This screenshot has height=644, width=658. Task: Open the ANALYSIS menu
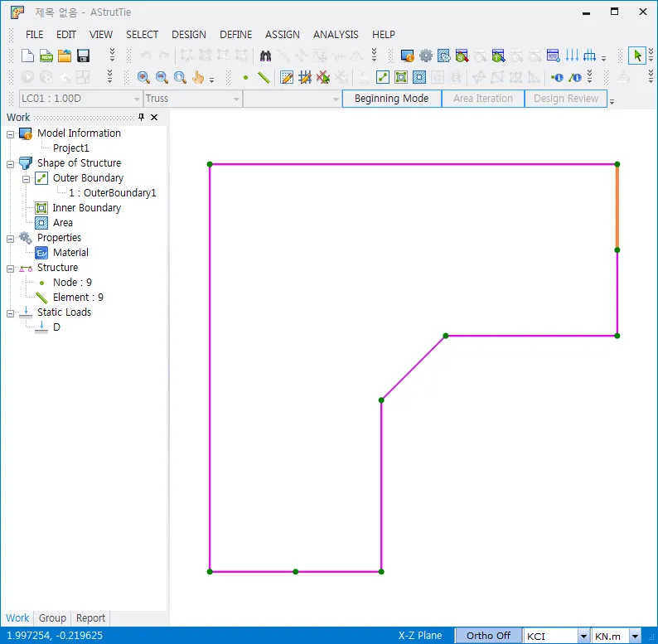[x=336, y=35]
